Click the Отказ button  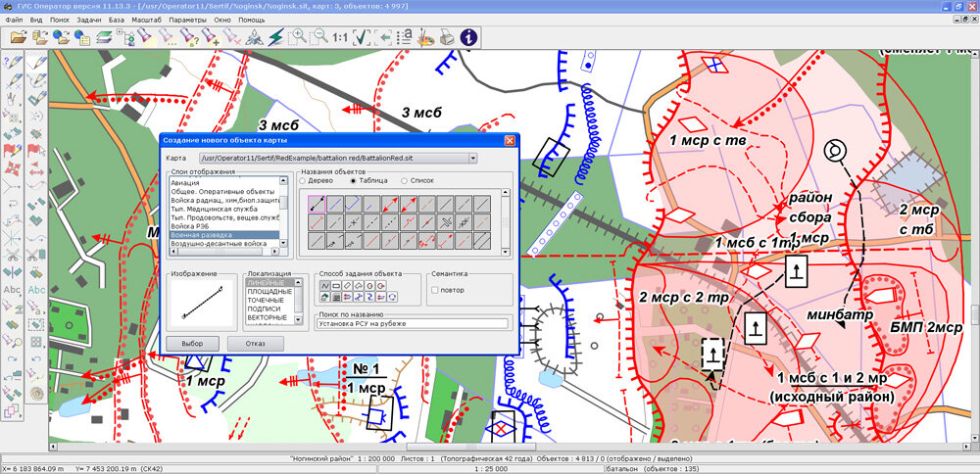256,344
